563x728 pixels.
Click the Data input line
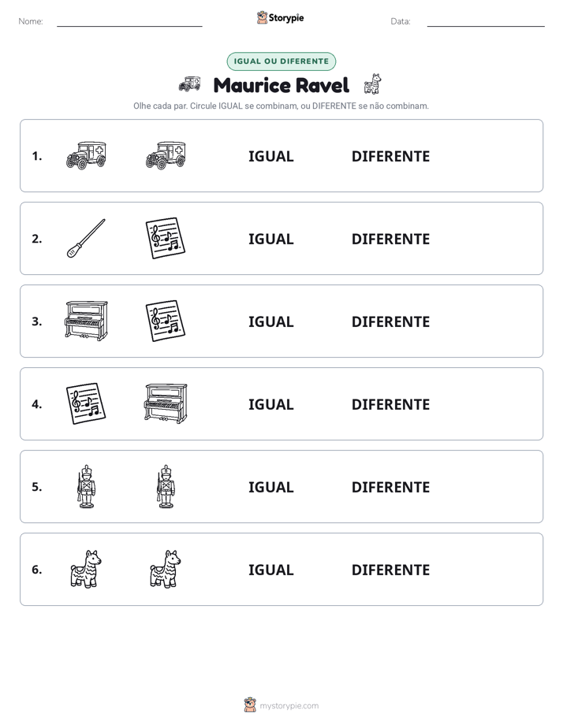486,22
